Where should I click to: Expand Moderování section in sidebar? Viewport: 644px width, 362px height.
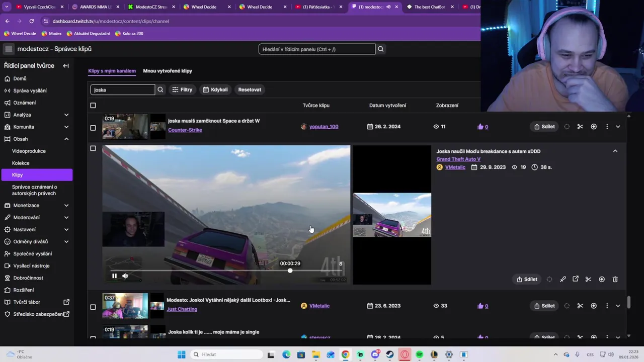(x=66, y=217)
